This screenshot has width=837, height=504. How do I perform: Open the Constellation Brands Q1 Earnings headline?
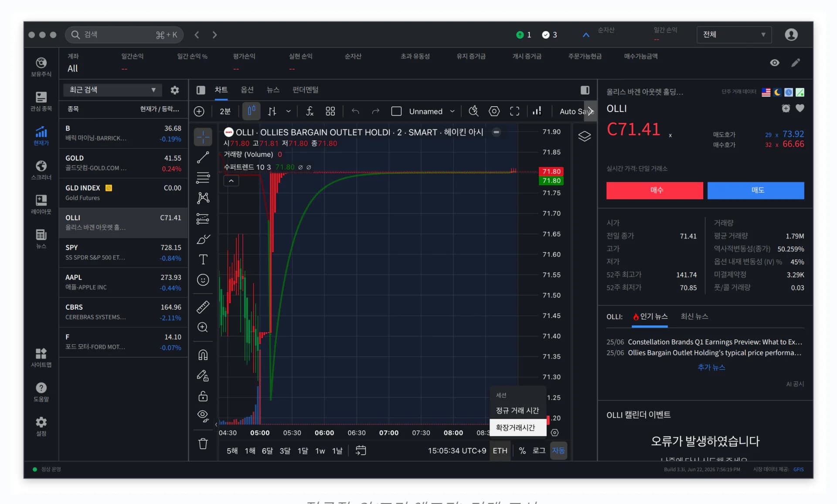point(715,342)
